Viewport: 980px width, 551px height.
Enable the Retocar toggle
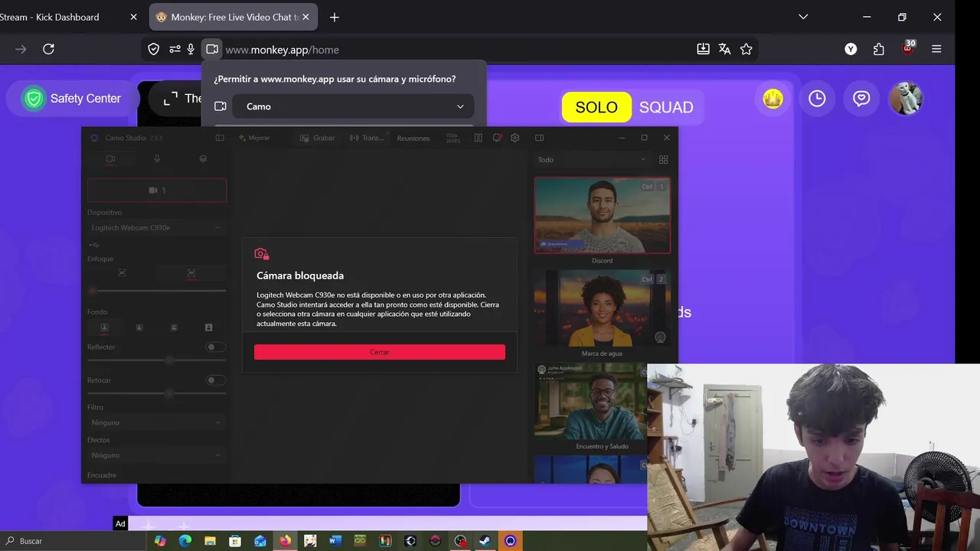(216, 380)
